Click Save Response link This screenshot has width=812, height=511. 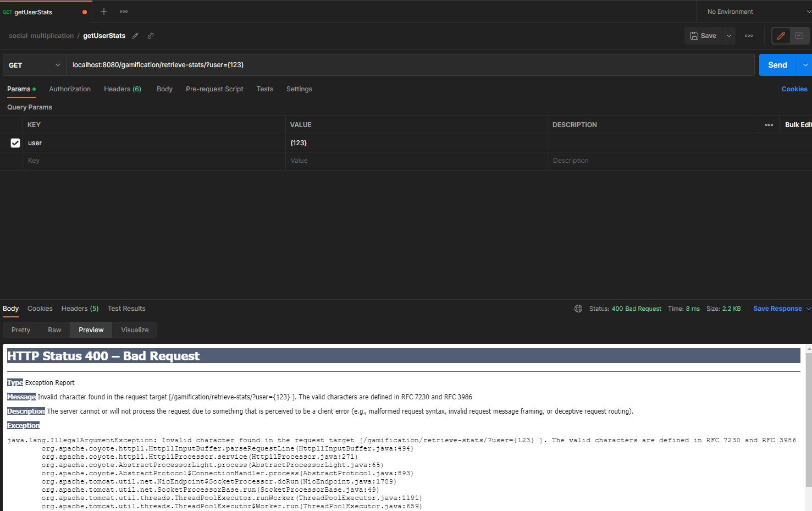(x=777, y=309)
